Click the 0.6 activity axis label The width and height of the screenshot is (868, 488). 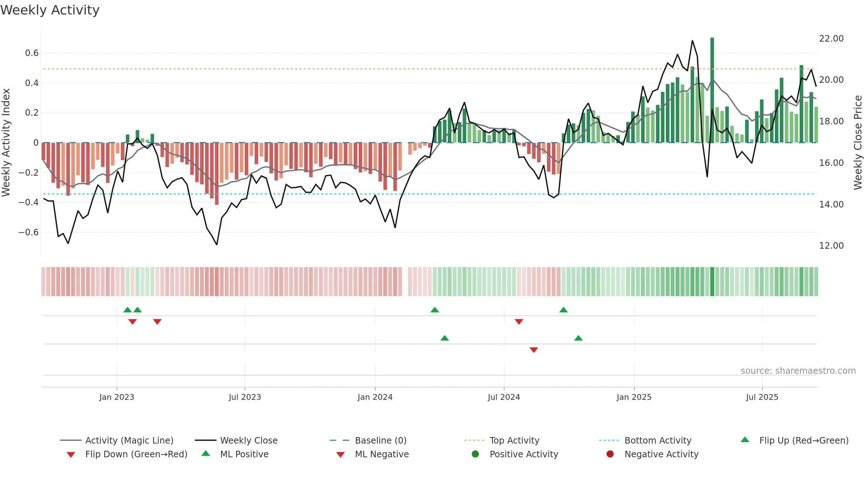pos(32,53)
